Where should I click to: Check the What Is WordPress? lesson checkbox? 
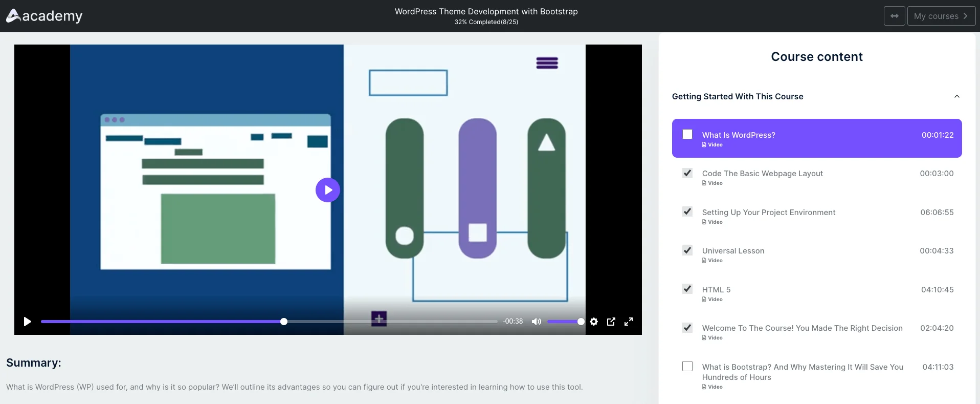(687, 134)
